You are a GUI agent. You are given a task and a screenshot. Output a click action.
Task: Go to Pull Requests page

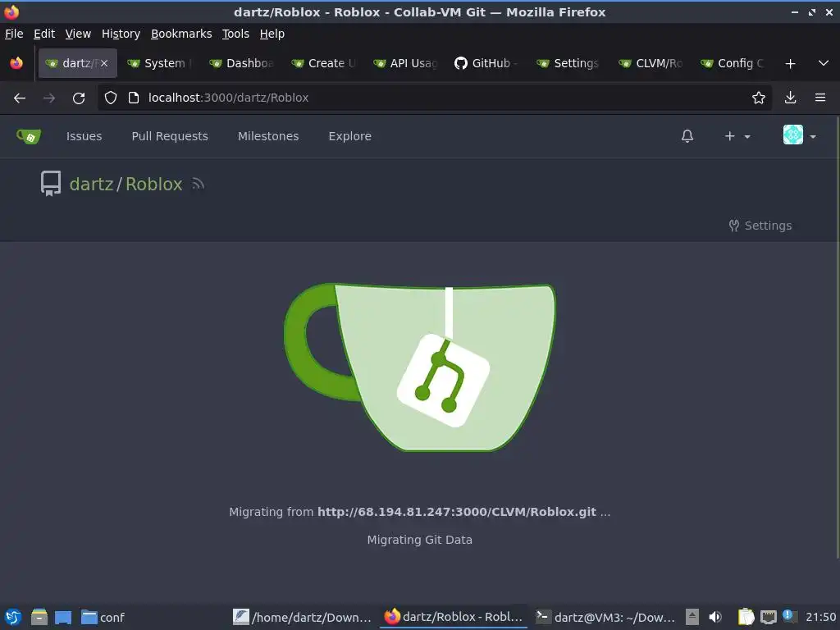click(x=170, y=136)
